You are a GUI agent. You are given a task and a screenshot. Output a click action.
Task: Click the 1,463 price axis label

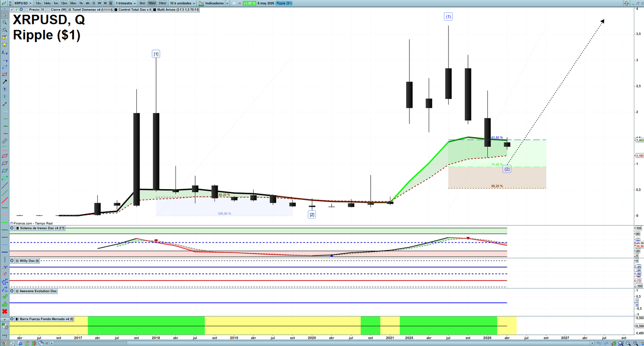[640, 140]
